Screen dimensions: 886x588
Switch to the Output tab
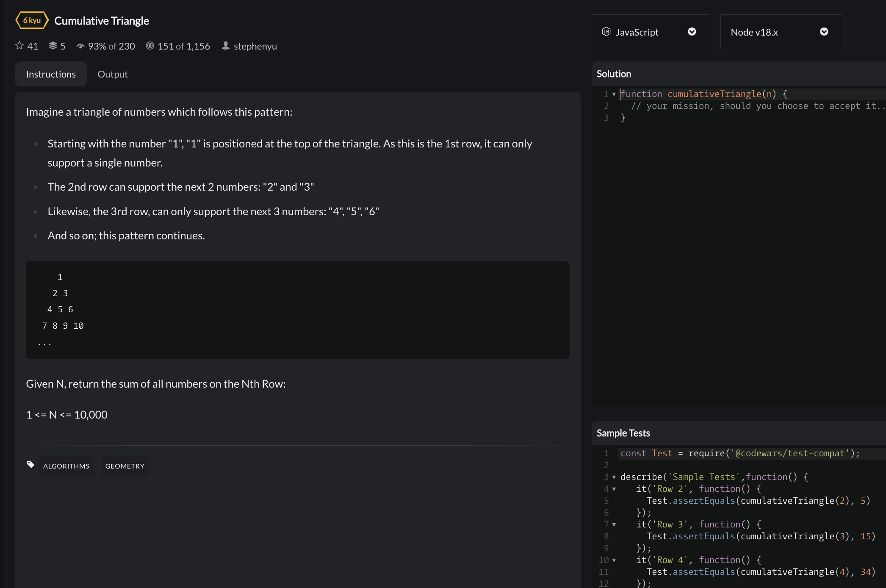click(x=113, y=74)
